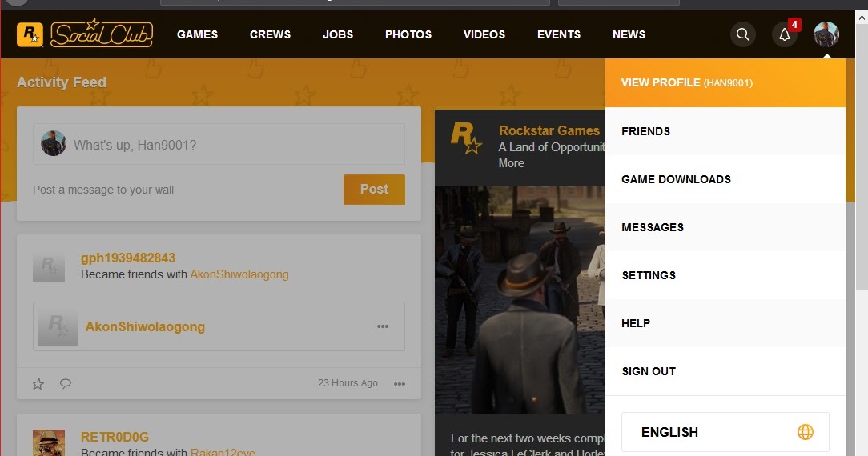868x456 pixels.
Task: Click the scrollbar up arrow
Action: tap(862, 17)
